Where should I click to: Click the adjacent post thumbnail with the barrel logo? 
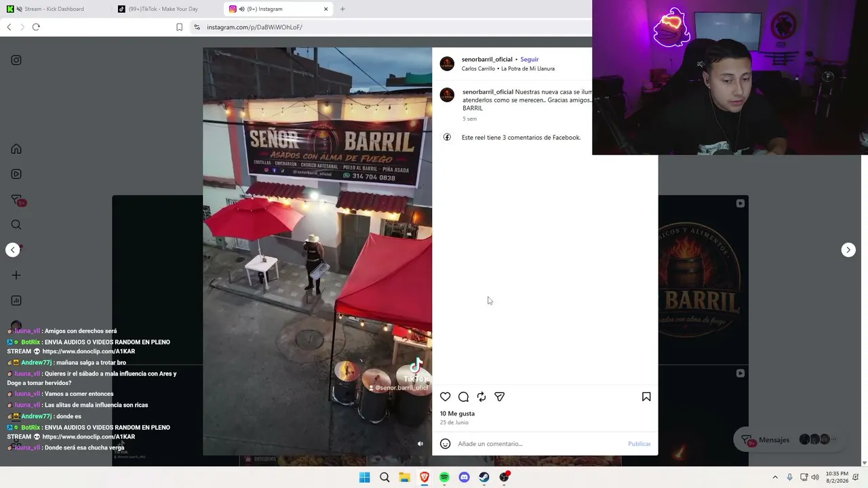pos(703,280)
